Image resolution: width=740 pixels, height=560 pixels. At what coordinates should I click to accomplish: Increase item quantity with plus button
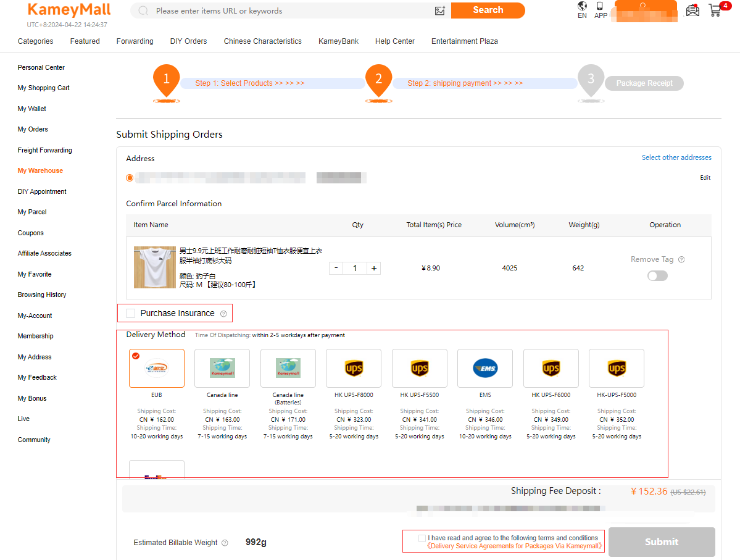click(x=374, y=268)
